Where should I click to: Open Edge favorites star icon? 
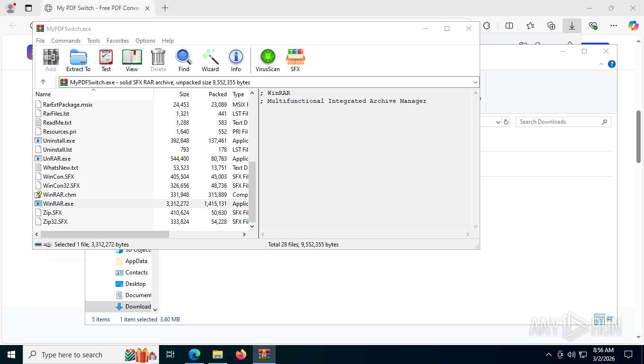(530, 26)
